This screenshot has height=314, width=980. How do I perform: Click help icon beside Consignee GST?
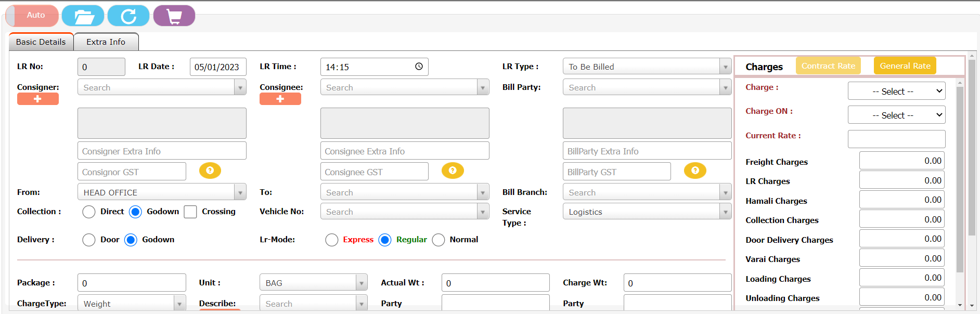[453, 171]
